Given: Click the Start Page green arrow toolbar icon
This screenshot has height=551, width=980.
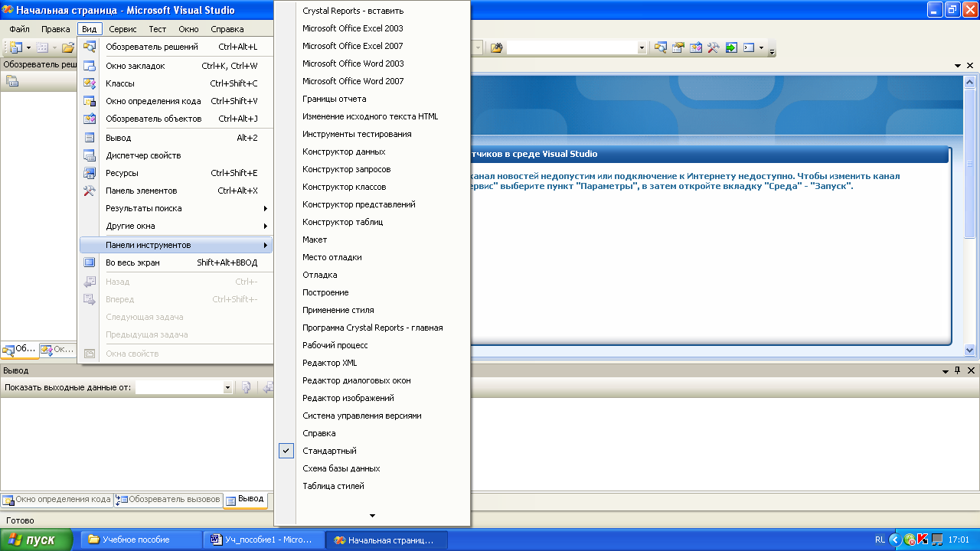Looking at the screenshot, I should [x=731, y=47].
